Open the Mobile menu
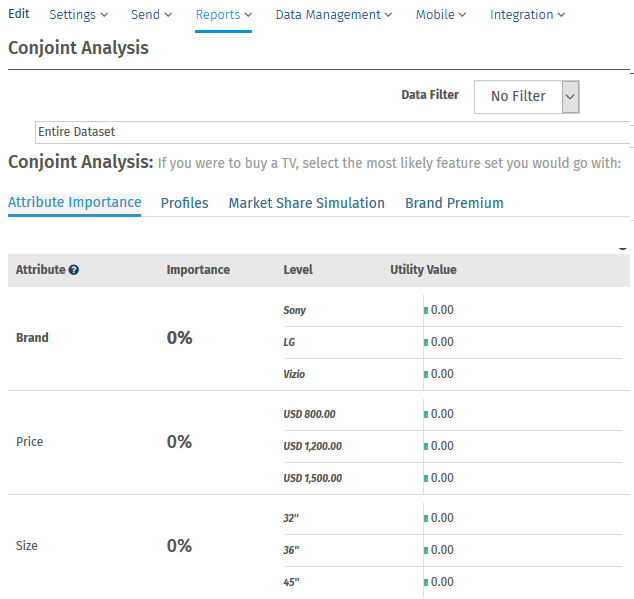Screen dimensions: 634x599 pyautogui.click(x=441, y=15)
